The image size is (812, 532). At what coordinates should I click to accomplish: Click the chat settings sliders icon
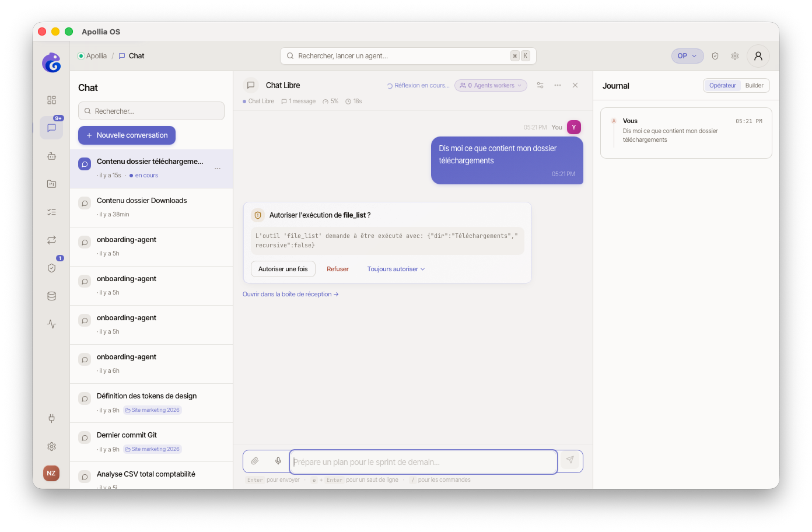540,85
